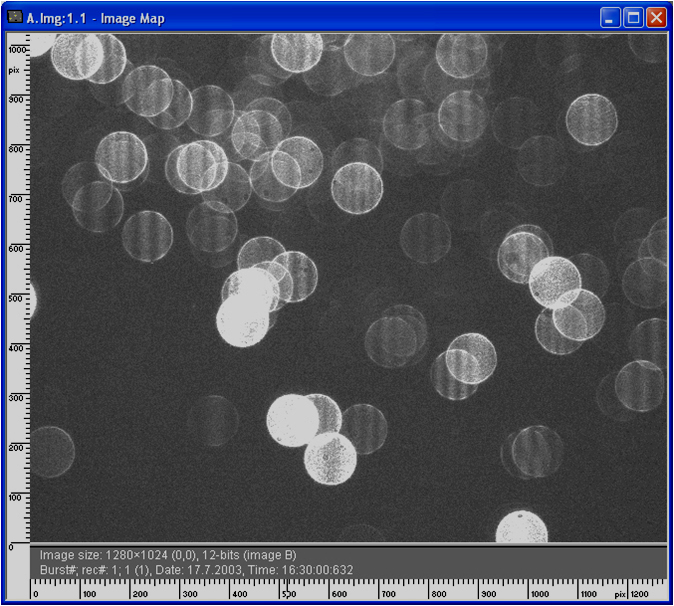
Task: Click the 1000 mark on the horizontal ruler
Action: click(x=540, y=594)
